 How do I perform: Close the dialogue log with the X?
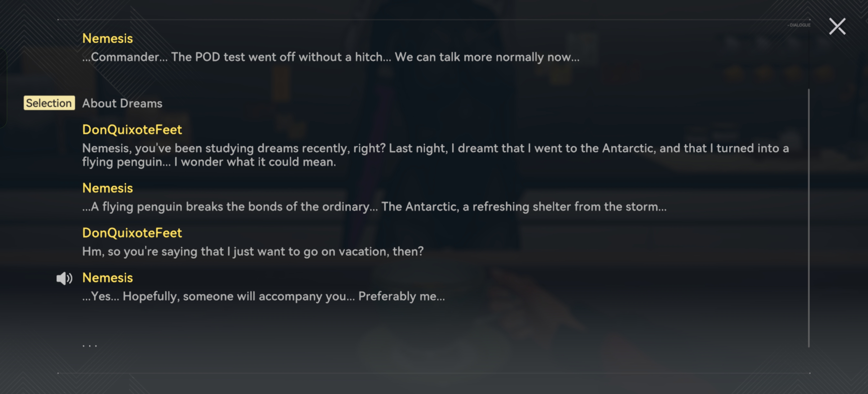[837, 27]
